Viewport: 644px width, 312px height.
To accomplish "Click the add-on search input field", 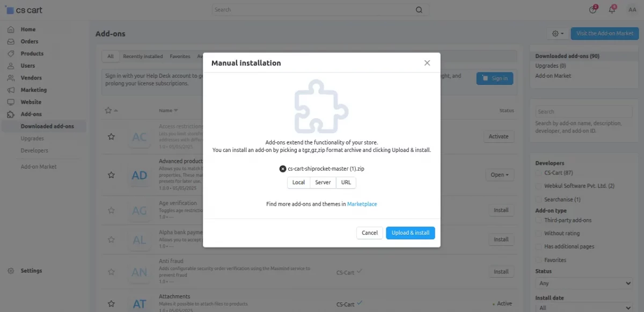I will click(584, 112).
